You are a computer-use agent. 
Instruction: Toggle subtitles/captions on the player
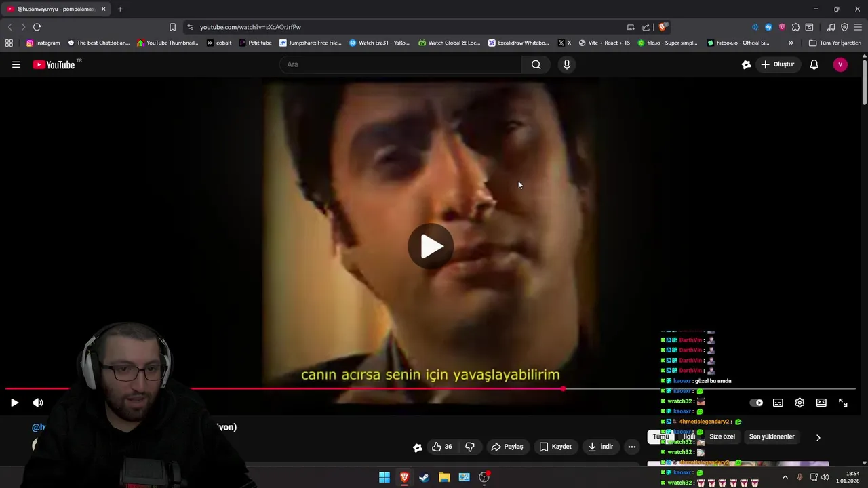pos(778,403)
